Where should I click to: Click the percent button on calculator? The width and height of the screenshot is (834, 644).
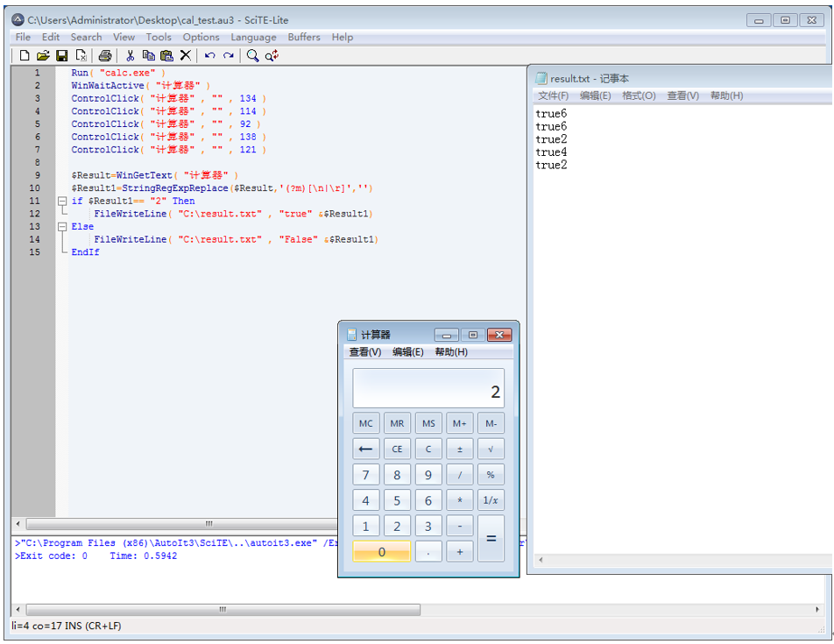click(x=491, y=475)
